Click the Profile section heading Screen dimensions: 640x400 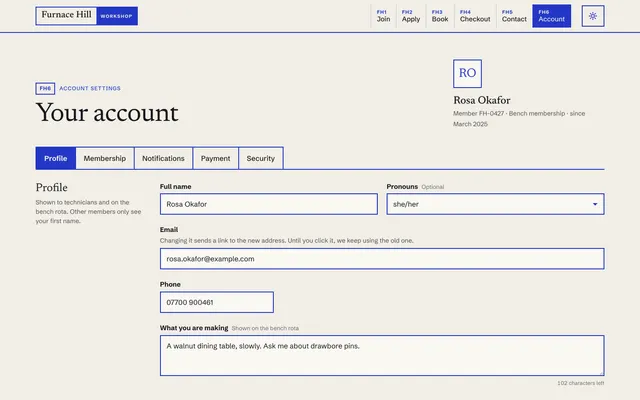(x=51, y=187)
